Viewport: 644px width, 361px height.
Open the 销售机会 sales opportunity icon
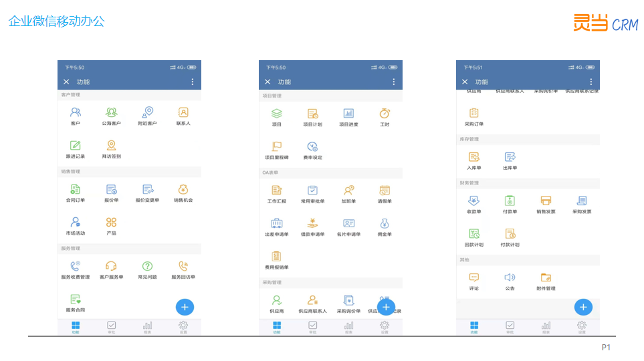click(x=183, y=189)
